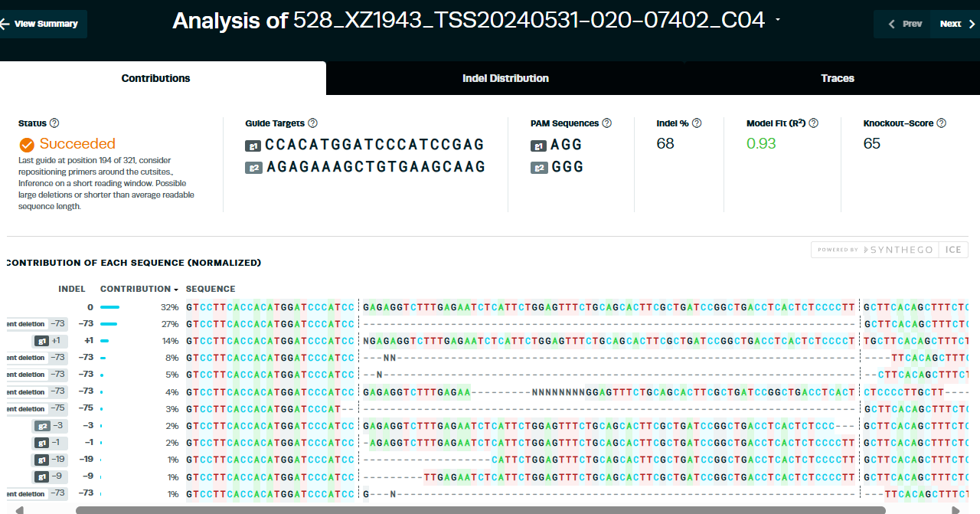Click help icon next to Indel %
The height and width of the screenshot is (514, 980).
click(697, 123)
